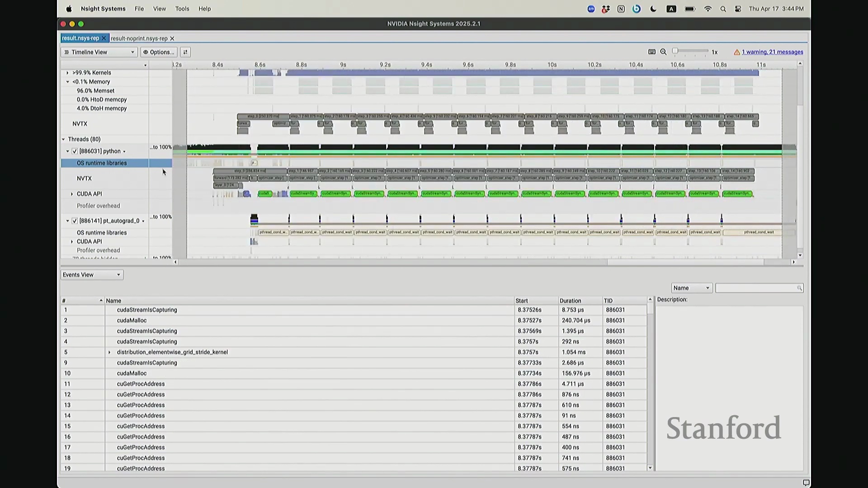Collapse the <0.1% Memory row
The image size is (868, 488).
pos(68,82)
